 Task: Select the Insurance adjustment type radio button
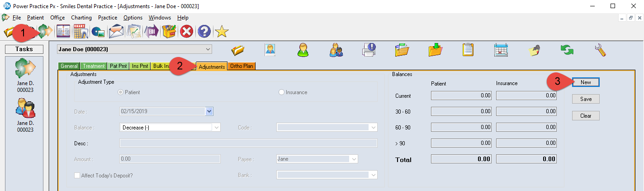[282, 92]
